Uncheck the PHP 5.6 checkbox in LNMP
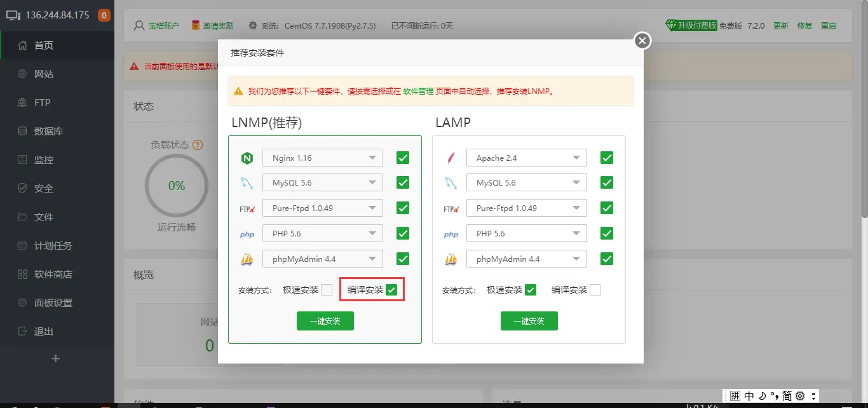 403,233
